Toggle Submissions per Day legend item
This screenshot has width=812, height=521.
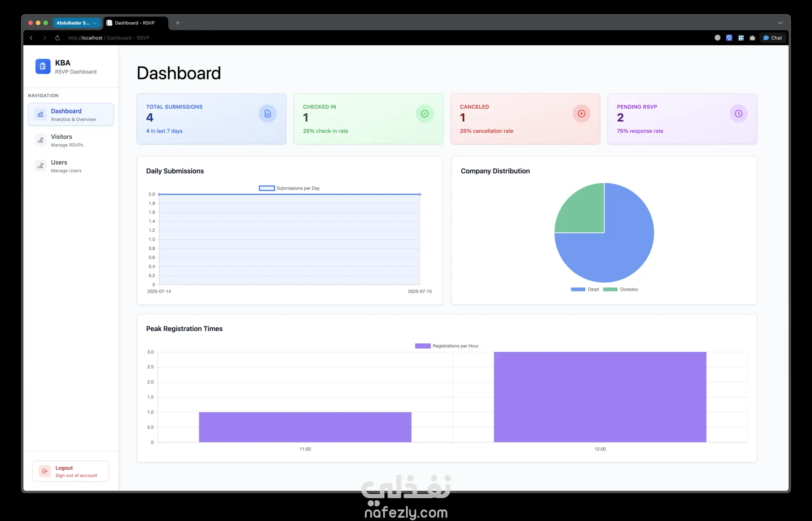289,188
